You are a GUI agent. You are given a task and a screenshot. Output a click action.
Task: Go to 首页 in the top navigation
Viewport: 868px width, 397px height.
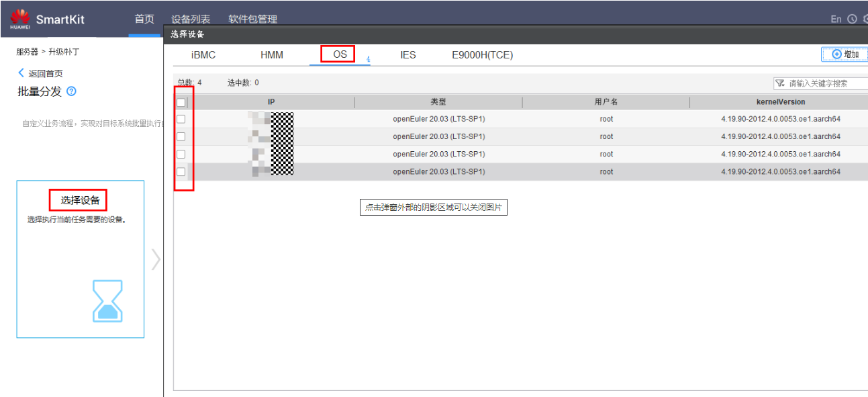click(144, 19)
